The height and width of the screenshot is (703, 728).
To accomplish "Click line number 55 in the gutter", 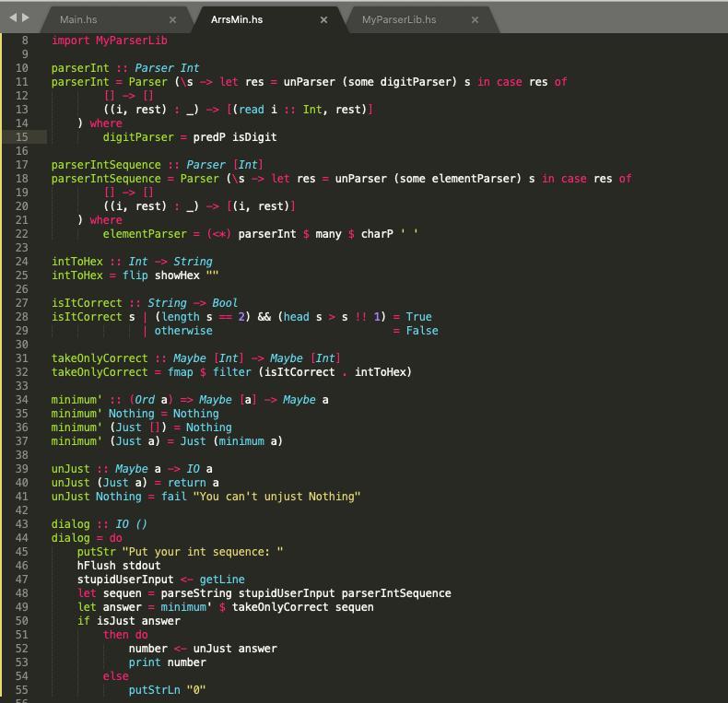I will (22, 690).
